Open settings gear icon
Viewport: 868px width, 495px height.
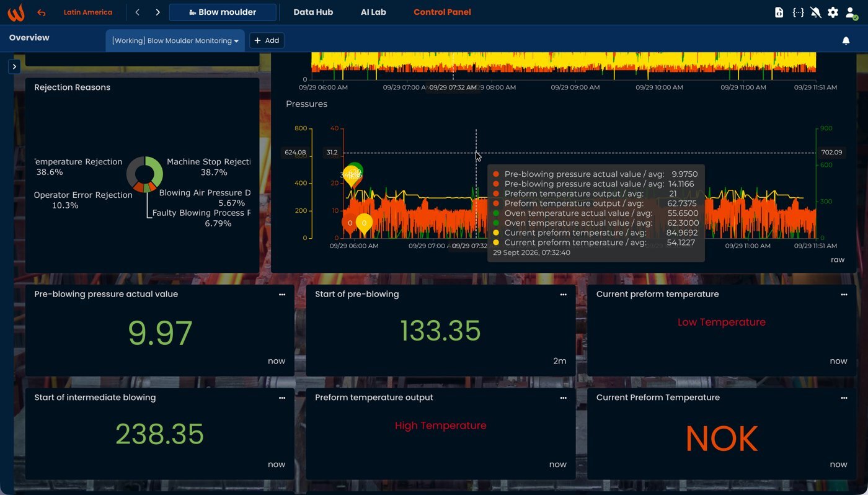tap(833, 12)
